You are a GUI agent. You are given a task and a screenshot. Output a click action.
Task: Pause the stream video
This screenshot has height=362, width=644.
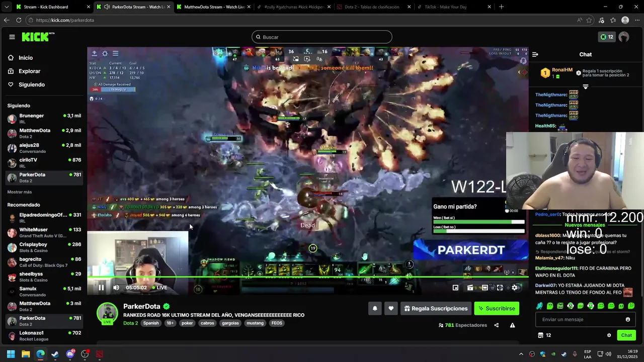point(101,288)
